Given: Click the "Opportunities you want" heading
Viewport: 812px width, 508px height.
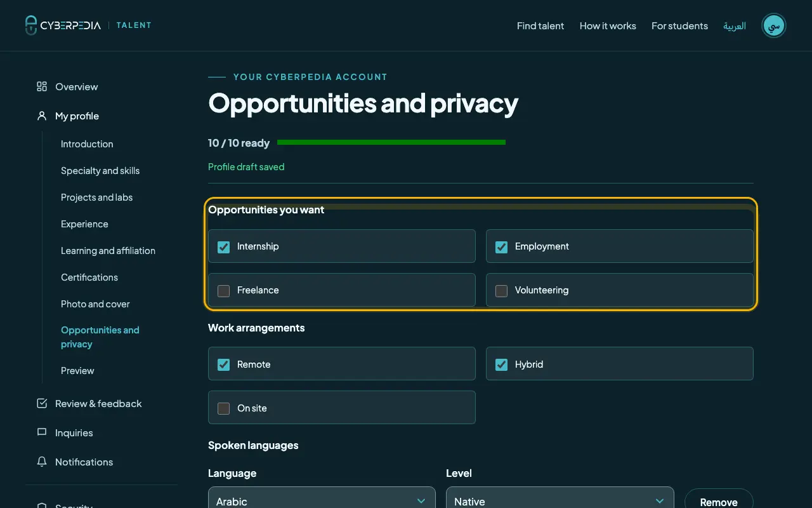Looking at the screenshot, I should (266, 210).
